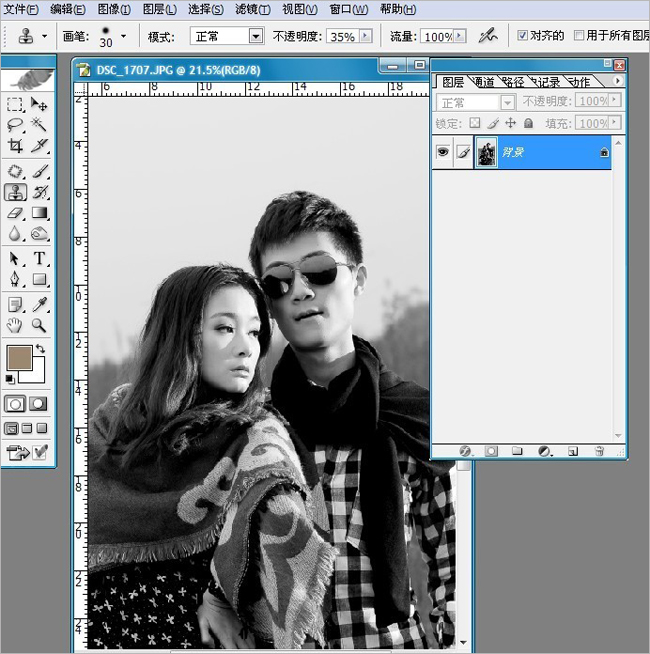
Task: Select the Lasso tool
Action: point(15,125)
